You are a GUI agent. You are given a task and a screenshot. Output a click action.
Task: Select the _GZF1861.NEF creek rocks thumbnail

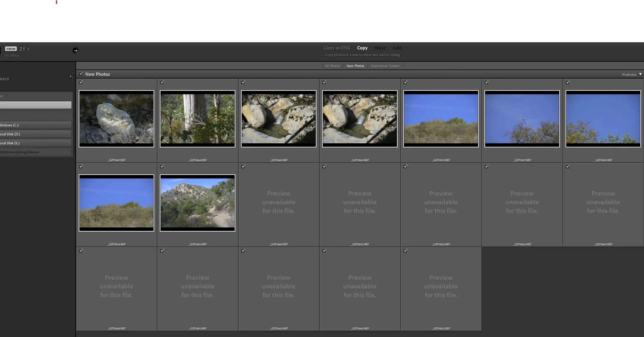click(x=279, y=119)
